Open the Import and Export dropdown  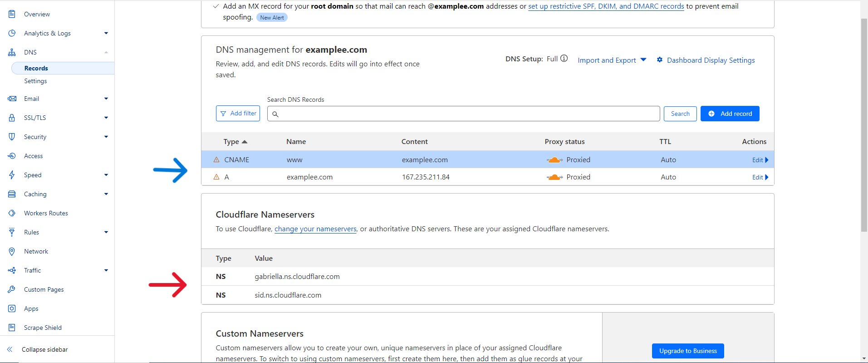[x=612, y=60]
